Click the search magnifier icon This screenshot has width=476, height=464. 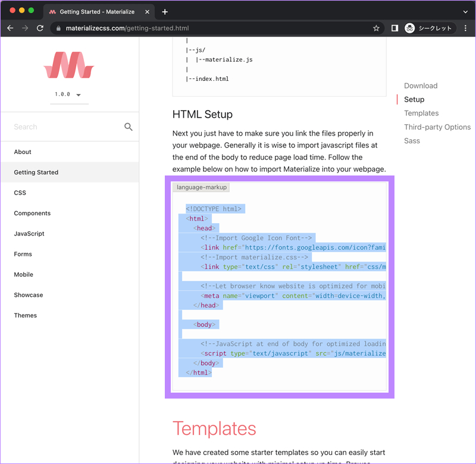click(128, 127)
